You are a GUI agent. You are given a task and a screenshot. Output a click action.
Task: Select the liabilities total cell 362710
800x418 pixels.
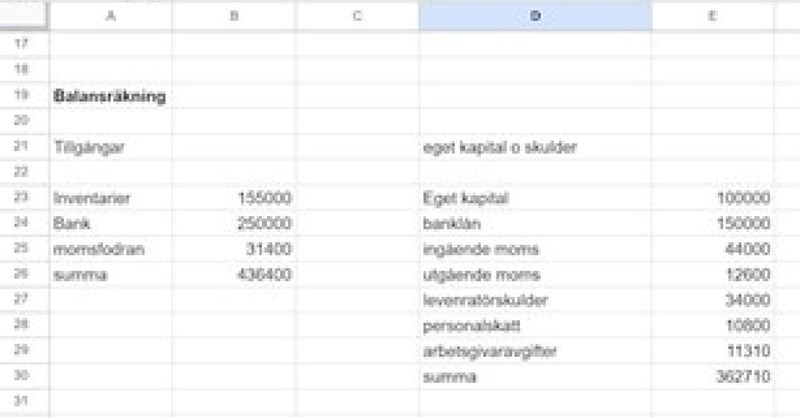tap(712, 377)
